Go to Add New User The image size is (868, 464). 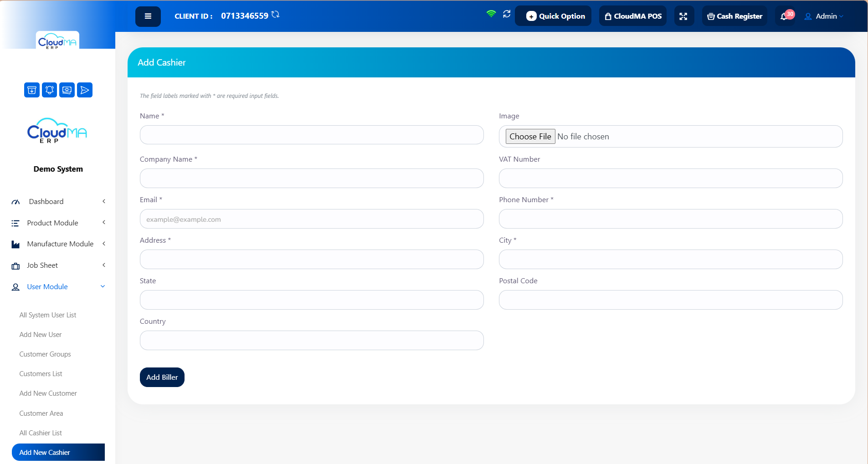pos(41,335)
